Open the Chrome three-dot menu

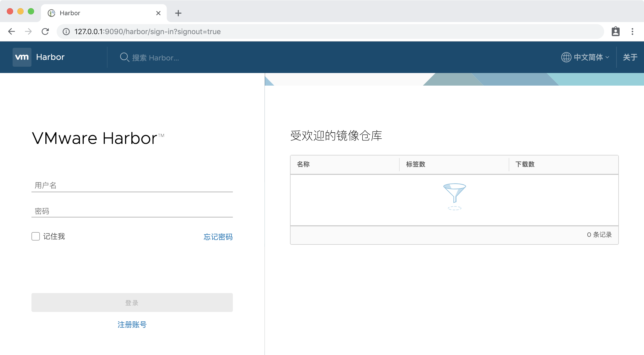tap(632, 32)
